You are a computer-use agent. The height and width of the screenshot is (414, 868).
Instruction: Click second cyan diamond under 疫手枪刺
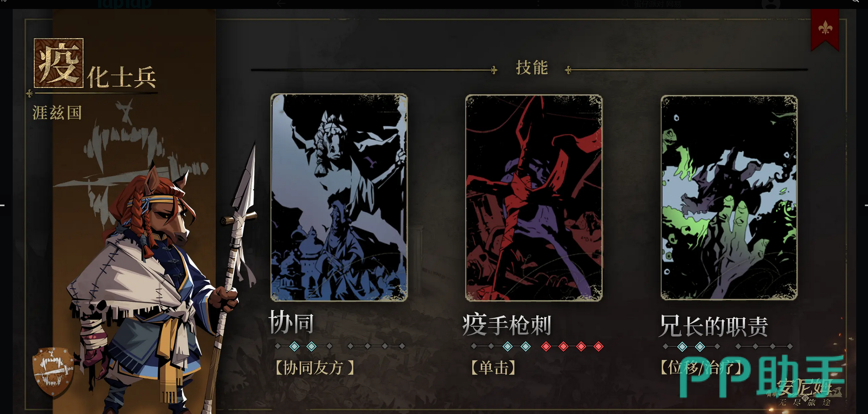pos(526,347)
